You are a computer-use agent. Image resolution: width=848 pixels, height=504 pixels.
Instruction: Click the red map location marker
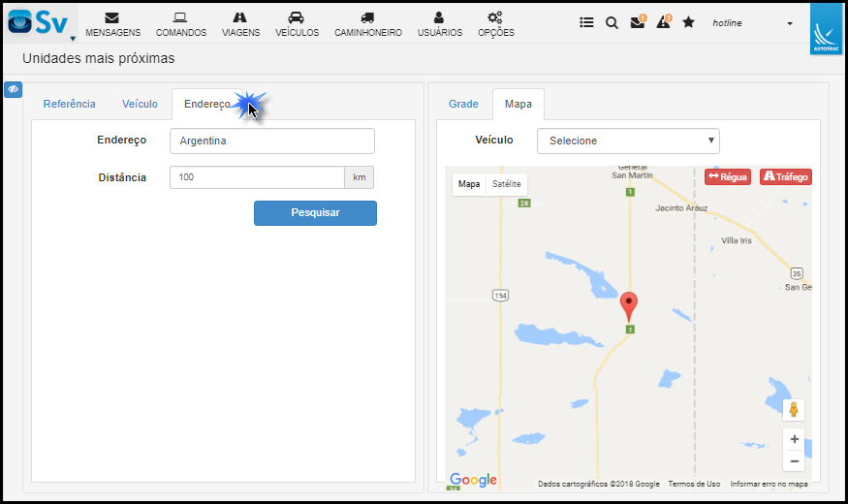tap(628, 306)
